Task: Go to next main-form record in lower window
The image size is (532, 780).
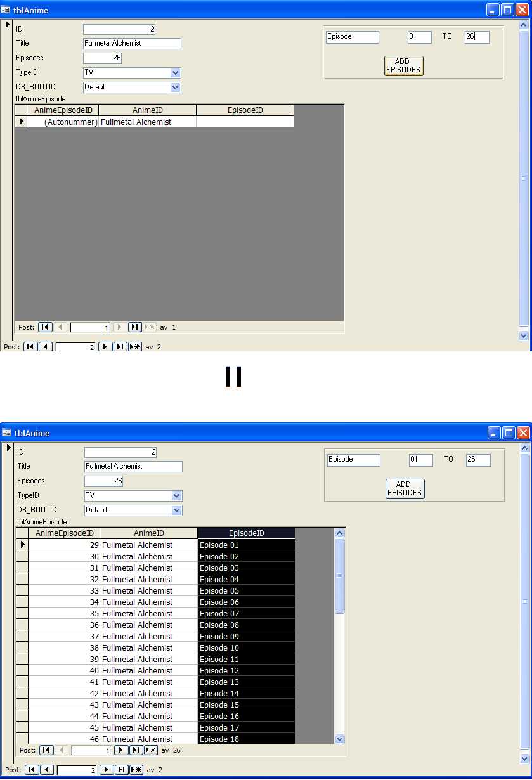Action: point(107,770)
